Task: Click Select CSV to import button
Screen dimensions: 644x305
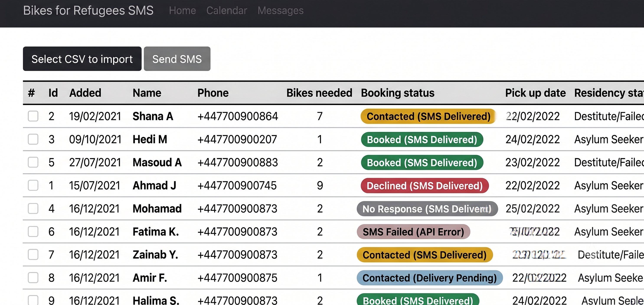Action: 82,59
